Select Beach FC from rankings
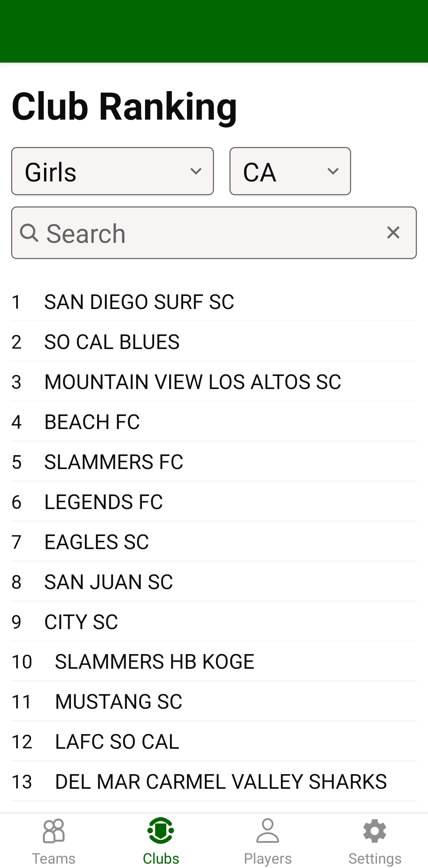 (92, 422)
